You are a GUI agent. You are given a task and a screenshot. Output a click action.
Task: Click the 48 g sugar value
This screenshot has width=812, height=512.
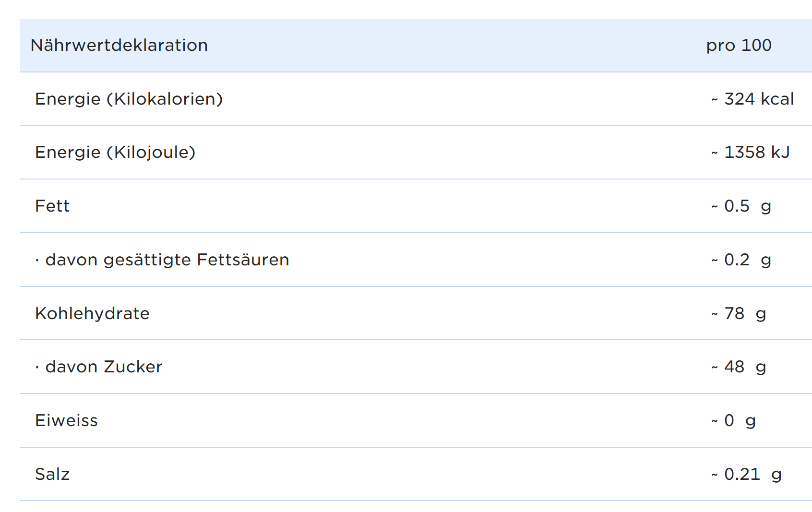[x=744, y=367]
